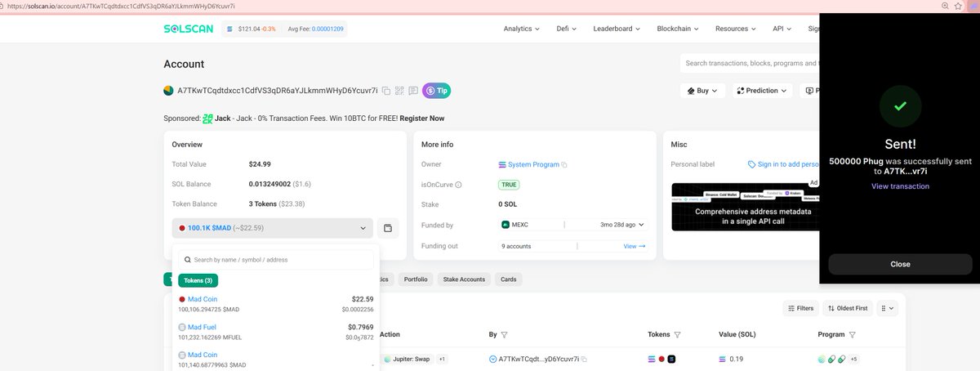Copy the System Program owner address
This screenshot has height=371, width=980.
point(564,164)
